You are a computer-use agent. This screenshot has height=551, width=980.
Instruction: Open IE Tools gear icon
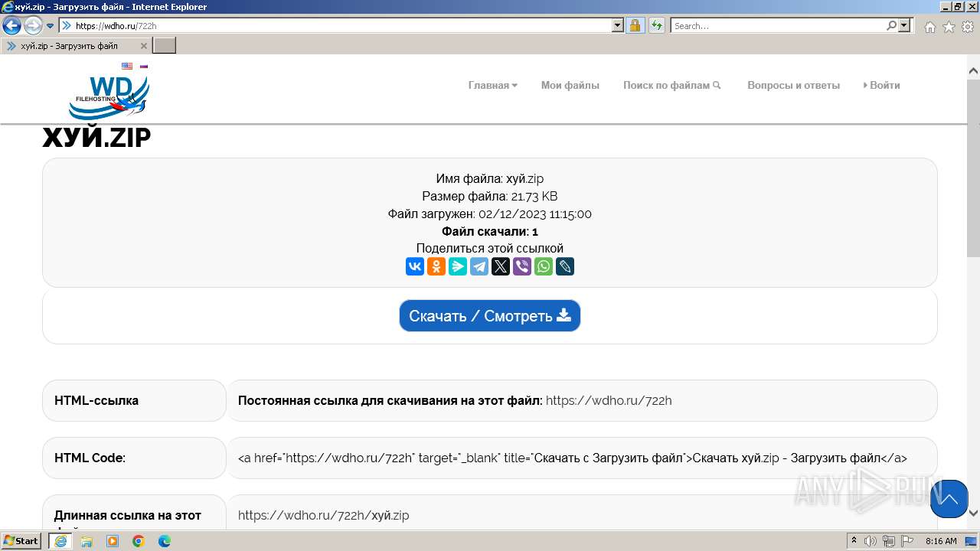(x=968, y=27)
